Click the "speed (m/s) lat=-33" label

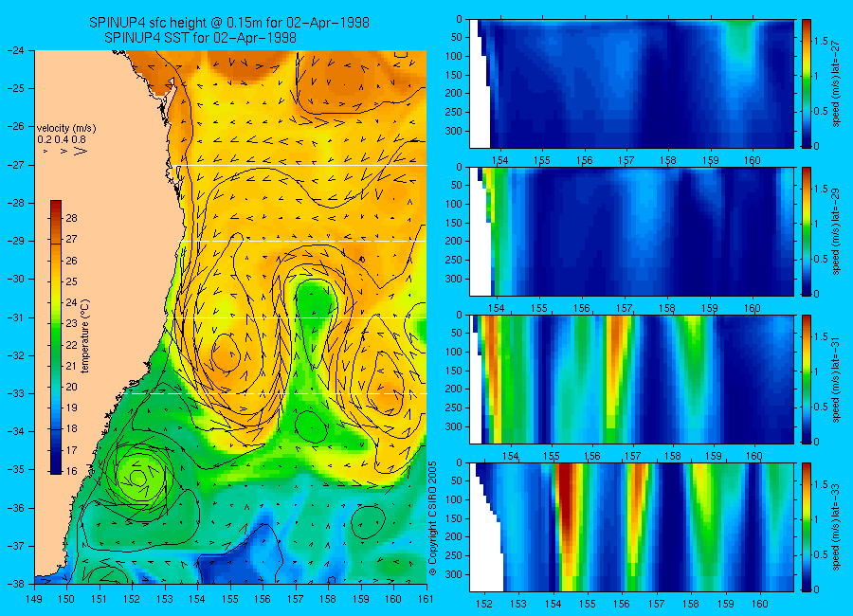(837, 527)
